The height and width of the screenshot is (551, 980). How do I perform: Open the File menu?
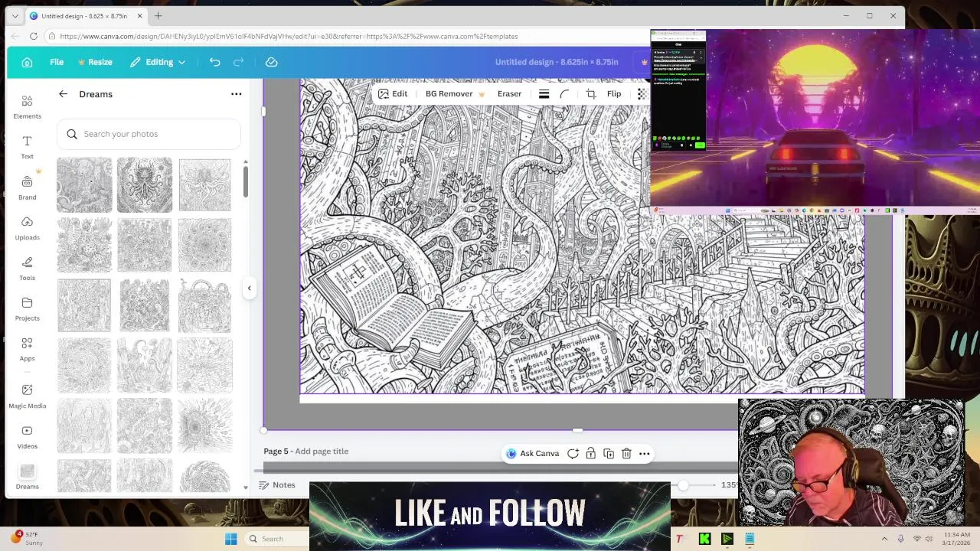(x=57, y=62)
